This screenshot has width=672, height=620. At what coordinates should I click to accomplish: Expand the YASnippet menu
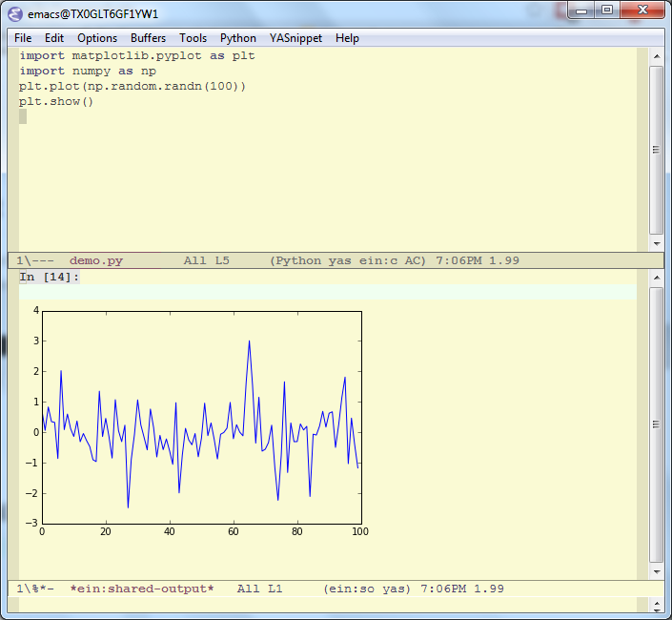click(295, 38)
